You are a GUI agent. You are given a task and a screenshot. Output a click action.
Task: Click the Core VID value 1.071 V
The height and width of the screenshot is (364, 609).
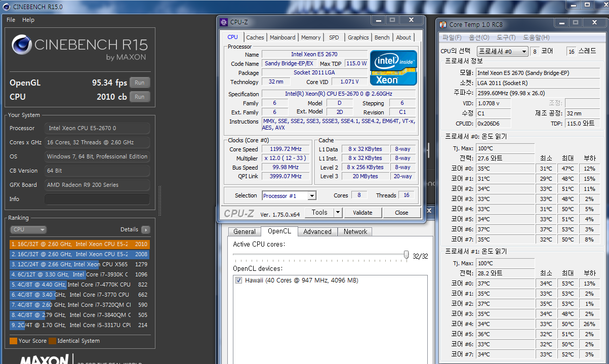tap(349, 82)
